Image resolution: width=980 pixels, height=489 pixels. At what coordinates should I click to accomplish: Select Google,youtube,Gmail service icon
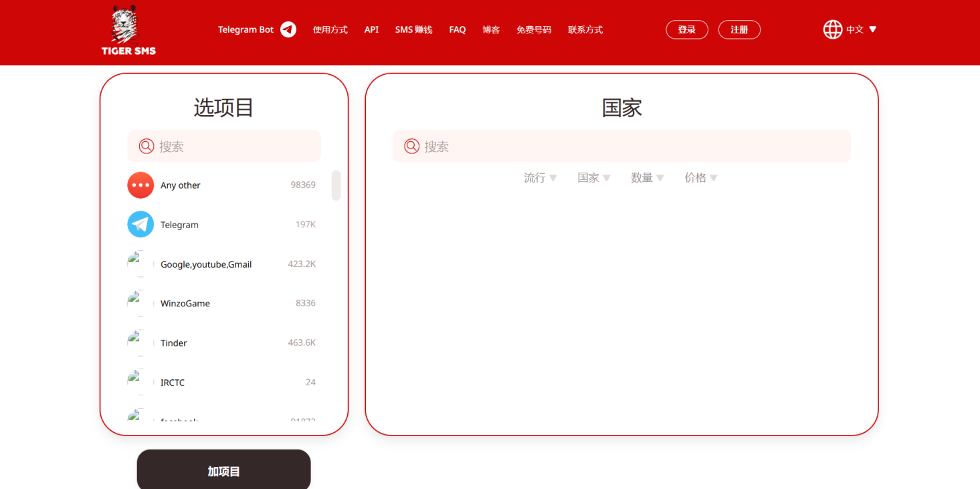136,264
